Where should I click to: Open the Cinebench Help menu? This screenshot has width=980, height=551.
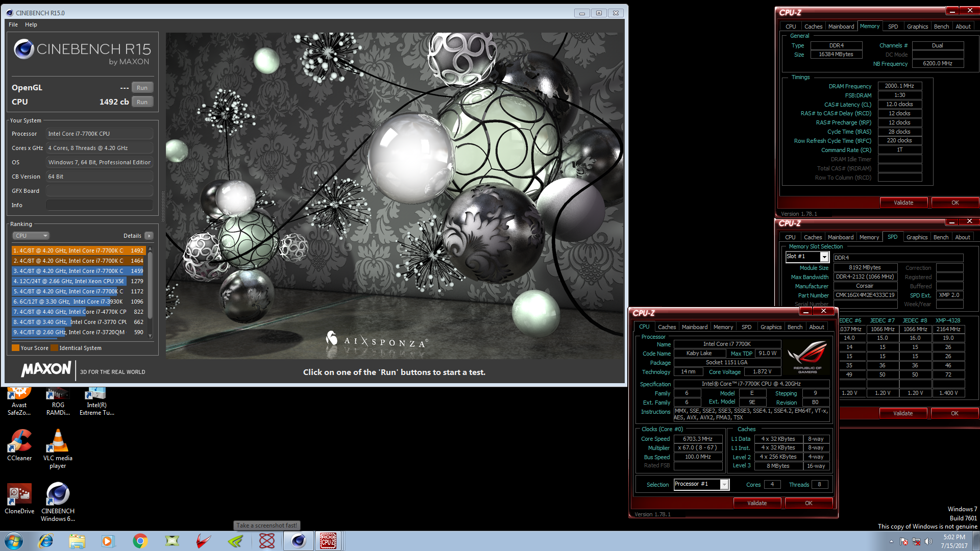pos(31,24)
